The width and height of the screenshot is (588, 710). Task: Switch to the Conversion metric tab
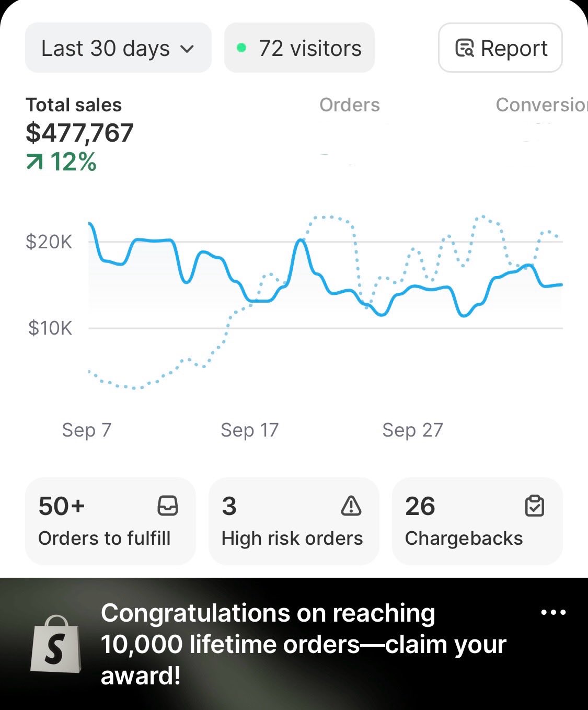tap(541, 105)
